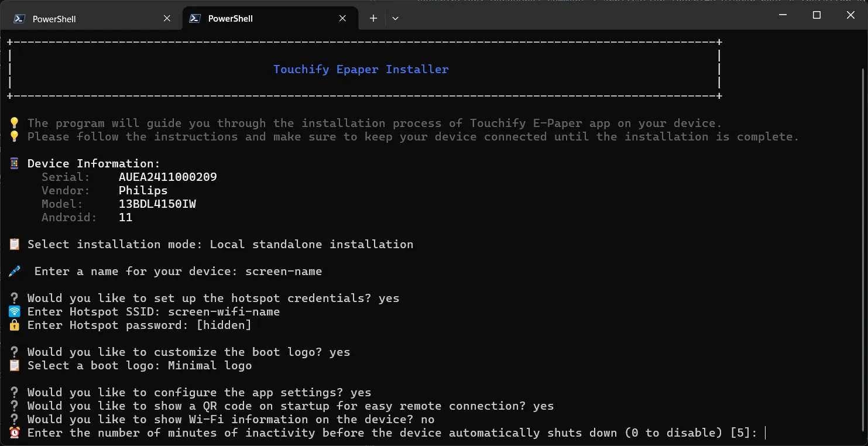The image size is (868, 446).
Task: Click the alarm clock icon beside inactivity prompt
Action: click(15, 433)
